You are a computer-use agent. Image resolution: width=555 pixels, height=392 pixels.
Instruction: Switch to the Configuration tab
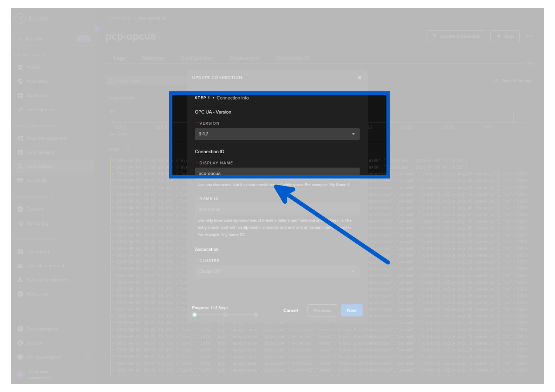(197, 58)
